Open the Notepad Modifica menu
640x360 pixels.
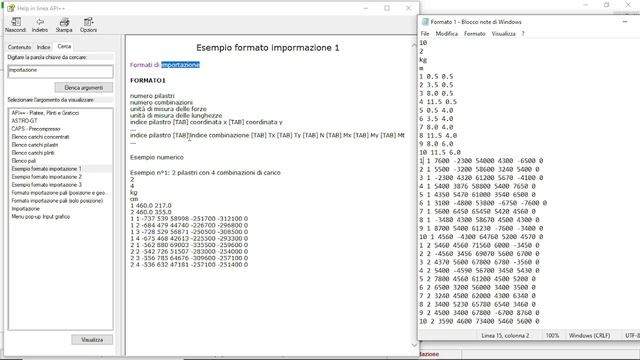[x=447, y=33]
